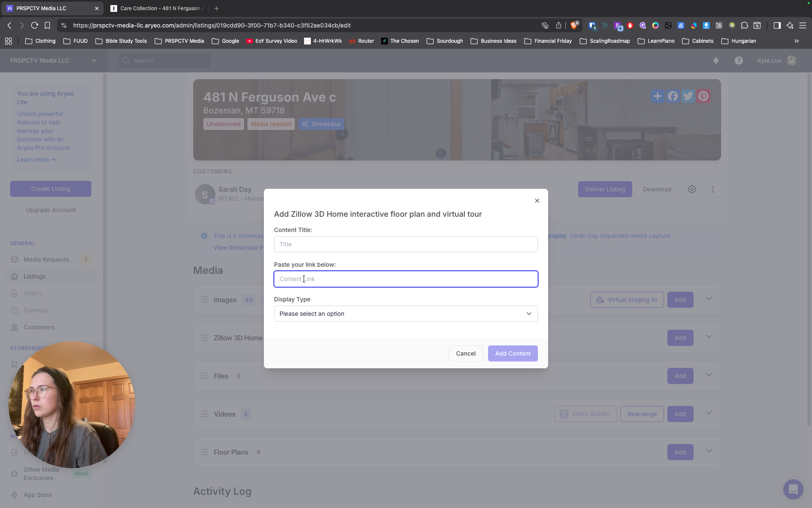Open the Financial Friday bookmarks folder

[548, 41]
